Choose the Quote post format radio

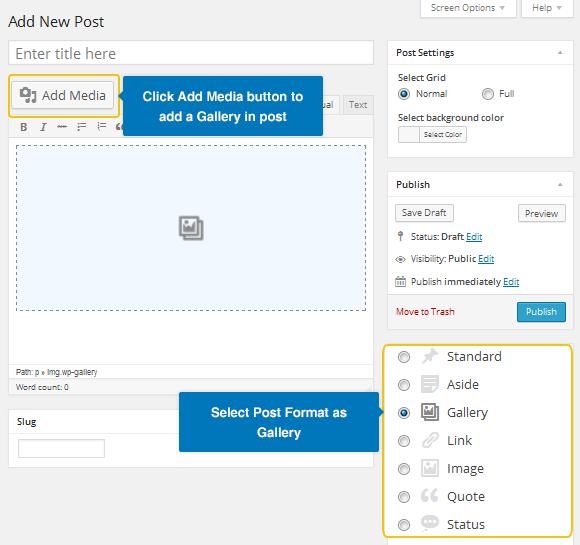coord(404,497)
